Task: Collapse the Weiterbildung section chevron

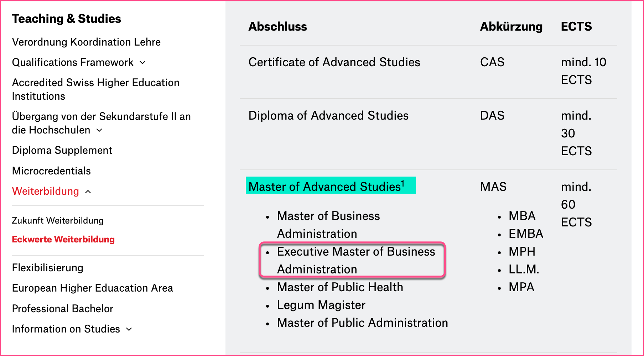Action: click(x=88, y=192)
